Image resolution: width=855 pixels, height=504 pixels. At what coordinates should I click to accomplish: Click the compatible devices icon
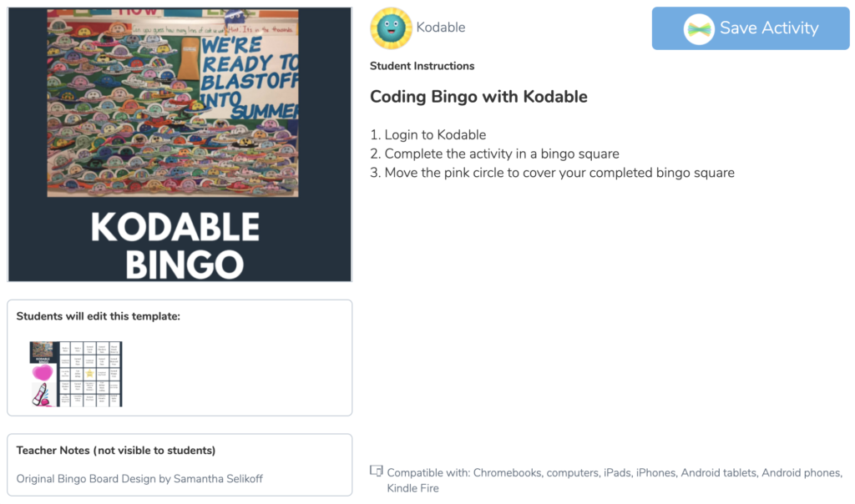377,471
